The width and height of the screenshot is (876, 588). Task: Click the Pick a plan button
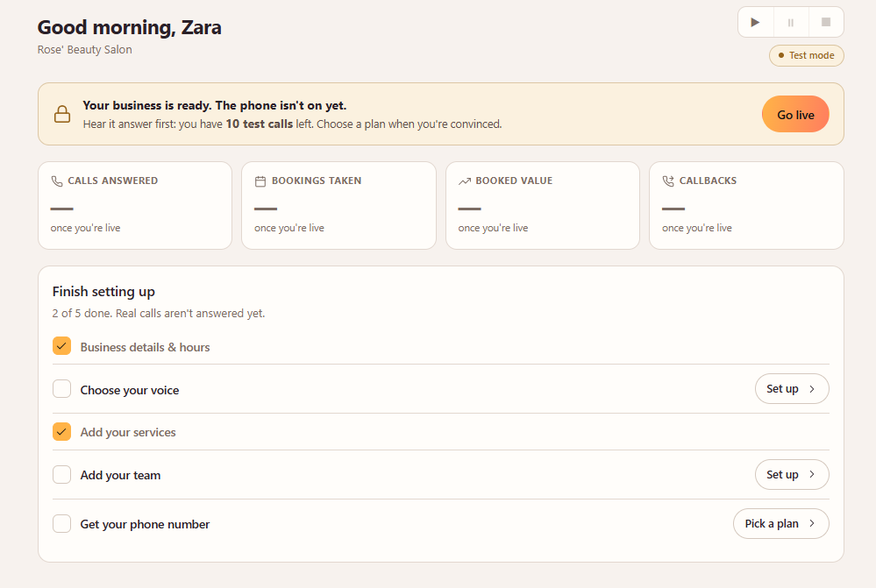click(x=781, y=524)
